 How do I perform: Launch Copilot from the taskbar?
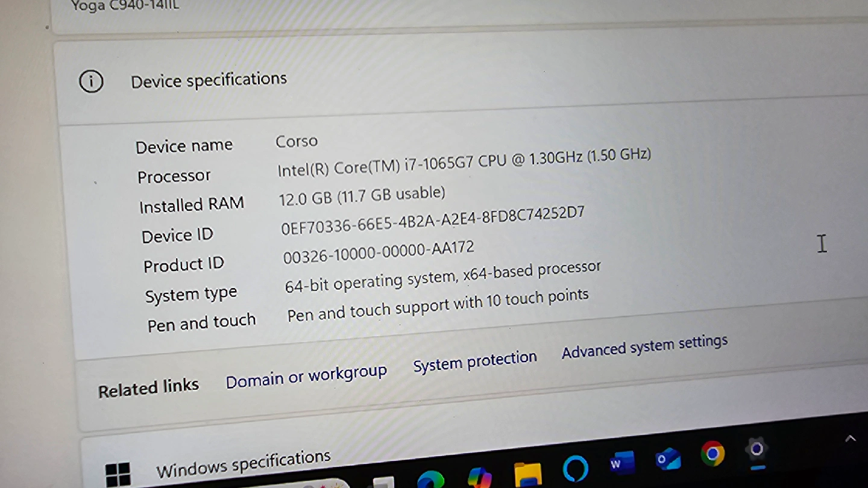point(480,478)
